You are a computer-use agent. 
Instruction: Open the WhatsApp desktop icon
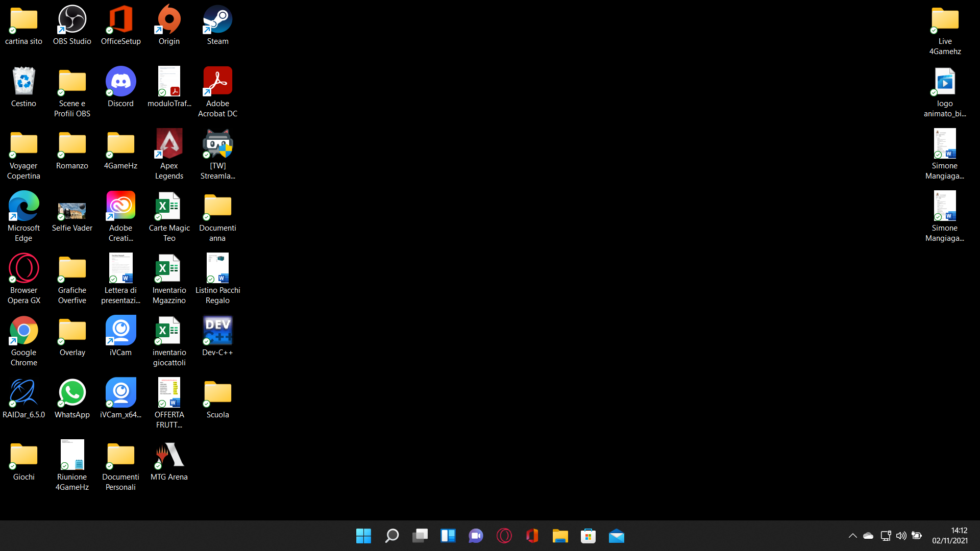72,399
